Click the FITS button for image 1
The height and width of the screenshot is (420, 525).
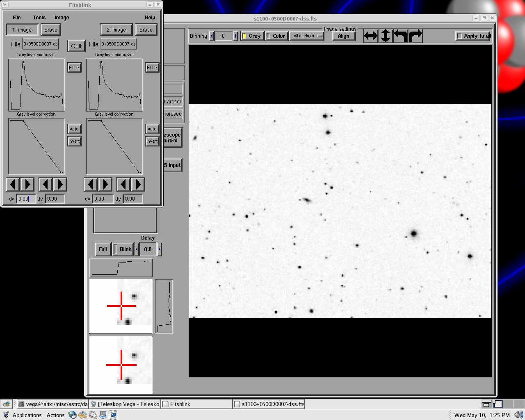tap(74, 68)
